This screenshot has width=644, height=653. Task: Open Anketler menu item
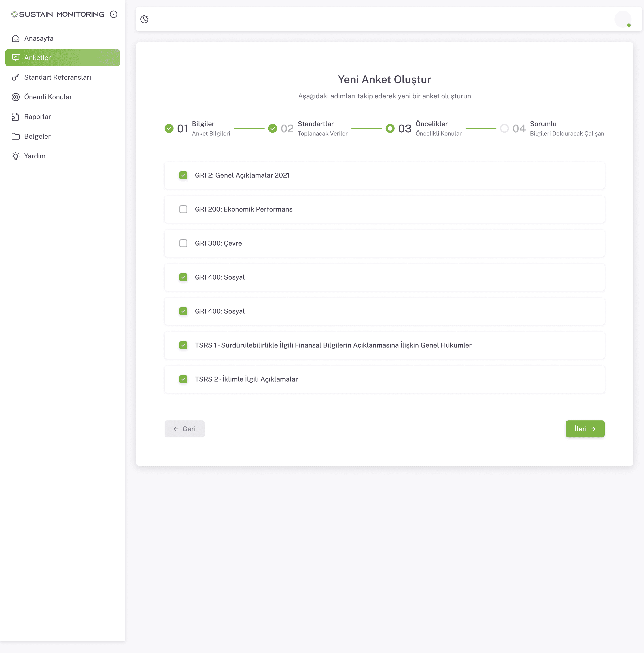63,58
